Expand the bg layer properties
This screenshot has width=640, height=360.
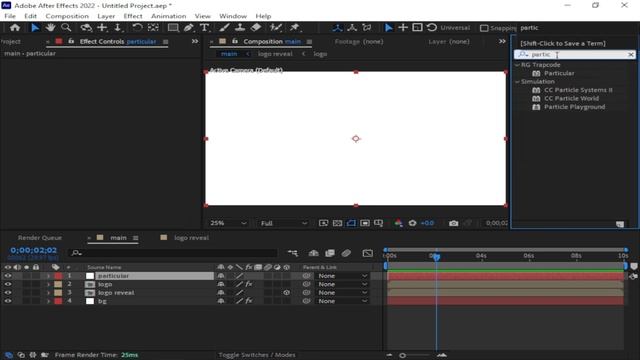pos(49,301)
